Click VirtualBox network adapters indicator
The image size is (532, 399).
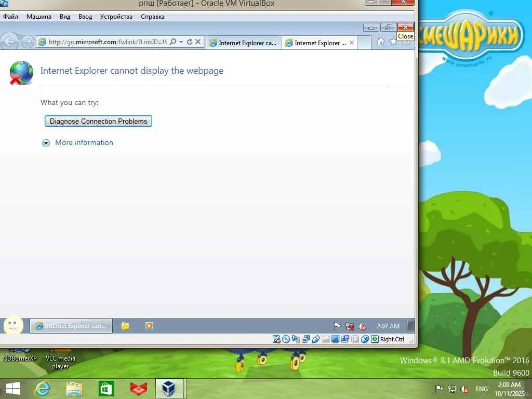coord(305,339)
